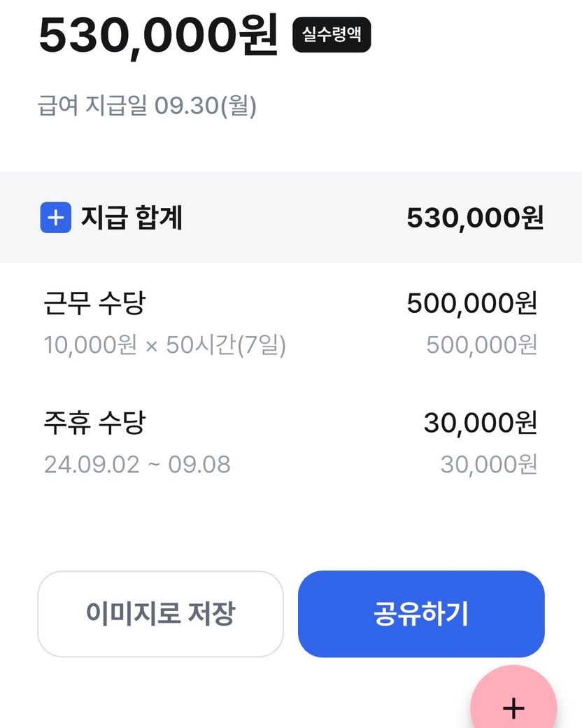Screen dimensions: 582x728
Task: Click the 주휴 수당 label
Action: [x=94, y=423]
